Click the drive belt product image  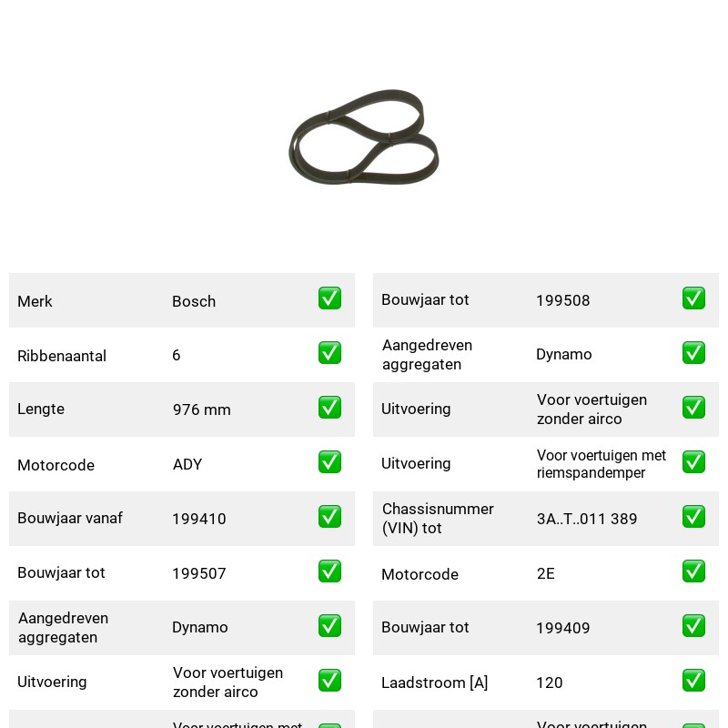[x=363, y=136]
